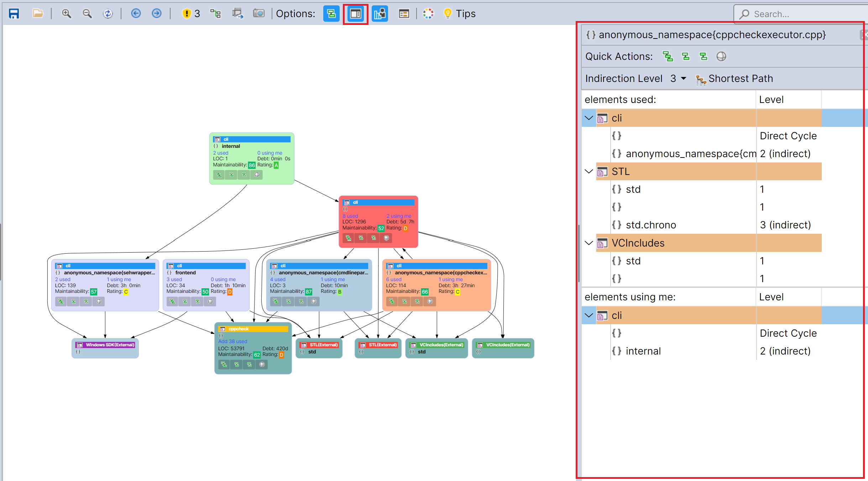Collapse the STL group in elements used
This screenshot has height=481, width=868.
point(588,171)
